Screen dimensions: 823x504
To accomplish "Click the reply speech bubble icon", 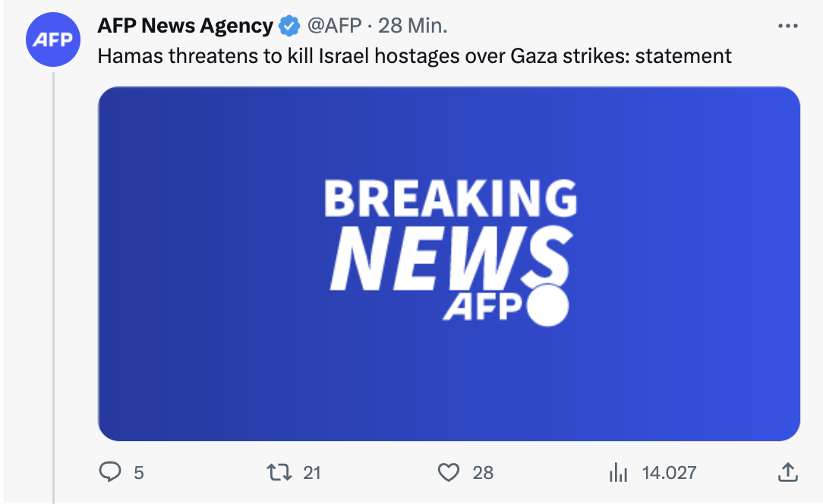I will point(110,473).
